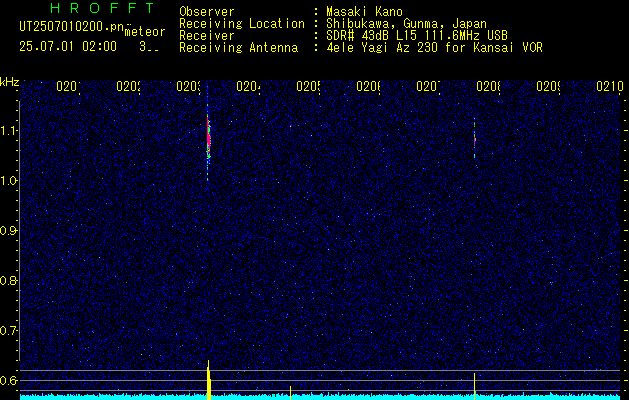Viewport: 629px width, 400px height.
Task: Click the 0205 time tick label
Action: [x=308, y=86]
